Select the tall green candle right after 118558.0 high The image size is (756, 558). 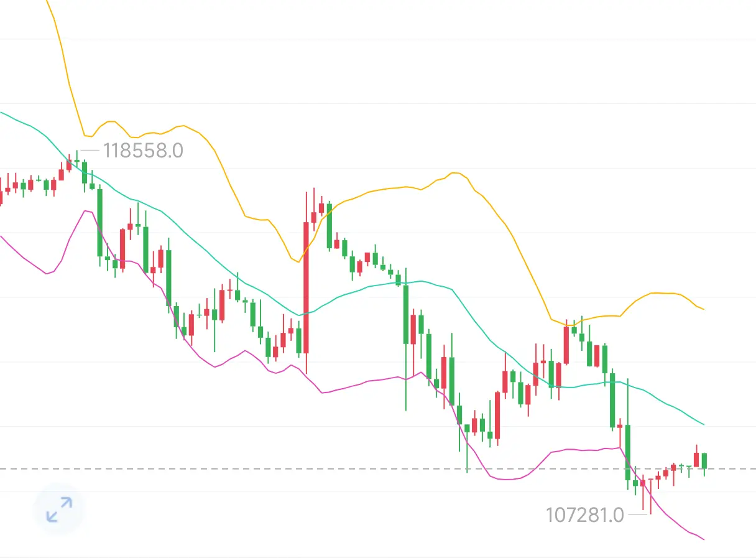[x=99, y=227]
